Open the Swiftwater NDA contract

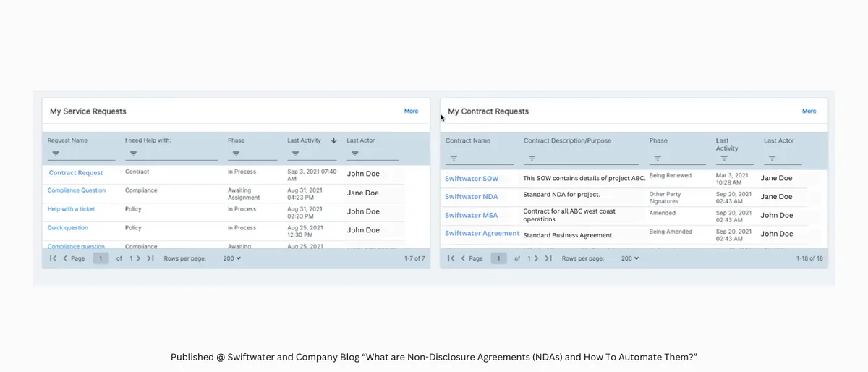coord(471,197)
